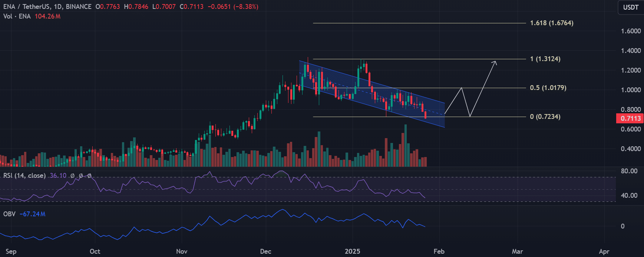The image size is (644, 257).
Task: Click the arrowhead of the projected price path
Action: (495, 62)
